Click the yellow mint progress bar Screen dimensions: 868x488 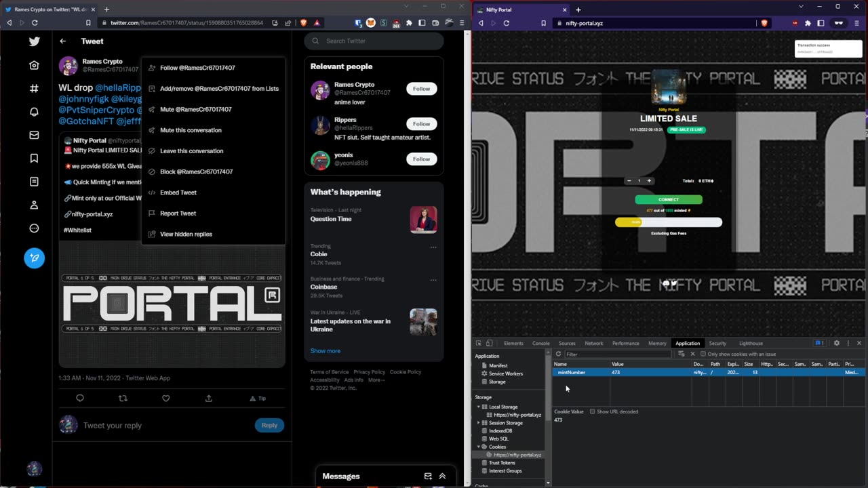tap(669, 222)
